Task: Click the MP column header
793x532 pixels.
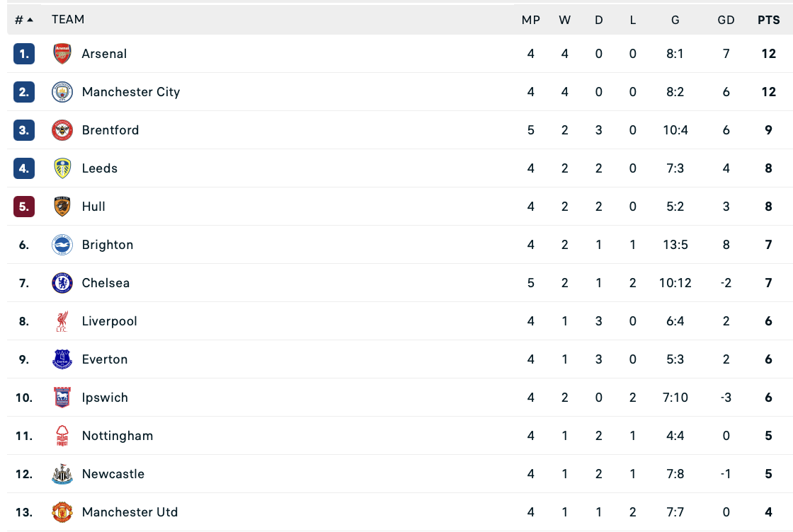Action: pyautogui.click(x=530, y=20)
